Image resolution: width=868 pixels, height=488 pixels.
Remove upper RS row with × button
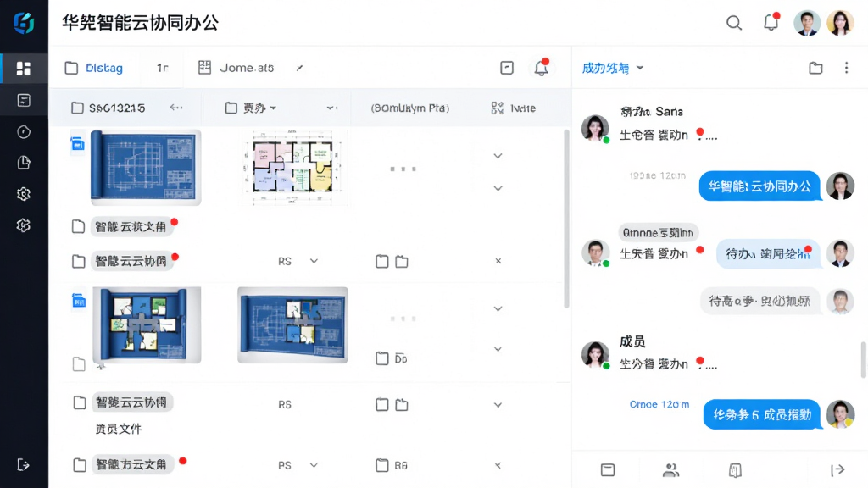tap(498, 261)
